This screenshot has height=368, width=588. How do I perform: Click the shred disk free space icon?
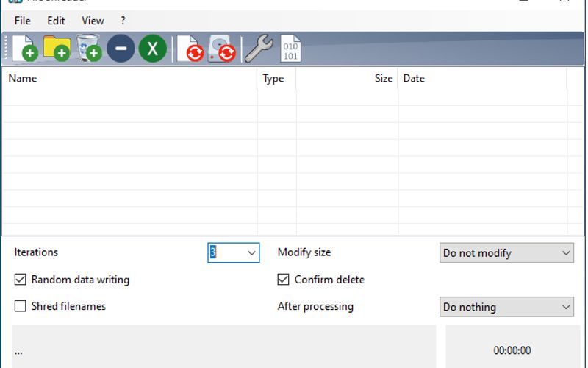[222, 49]
